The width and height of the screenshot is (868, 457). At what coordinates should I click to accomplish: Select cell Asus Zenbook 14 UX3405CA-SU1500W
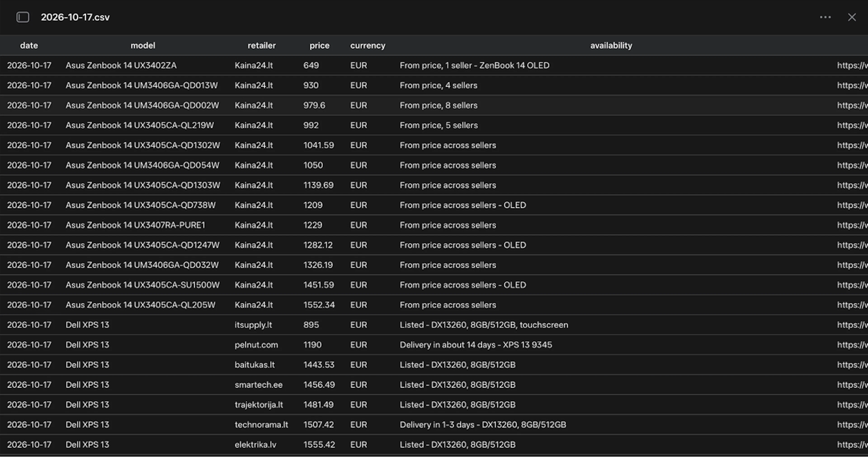point(143,285)
